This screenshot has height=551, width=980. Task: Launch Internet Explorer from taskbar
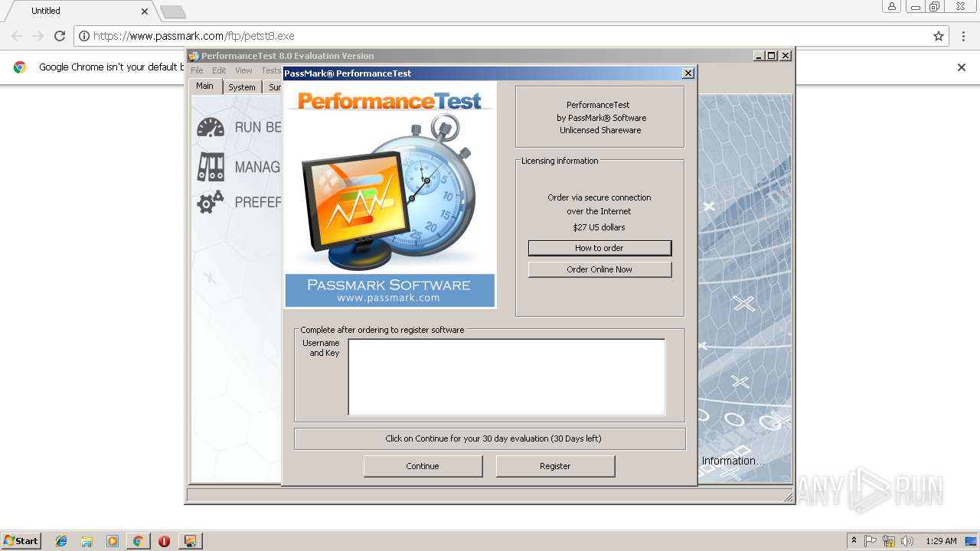point(61,541)
